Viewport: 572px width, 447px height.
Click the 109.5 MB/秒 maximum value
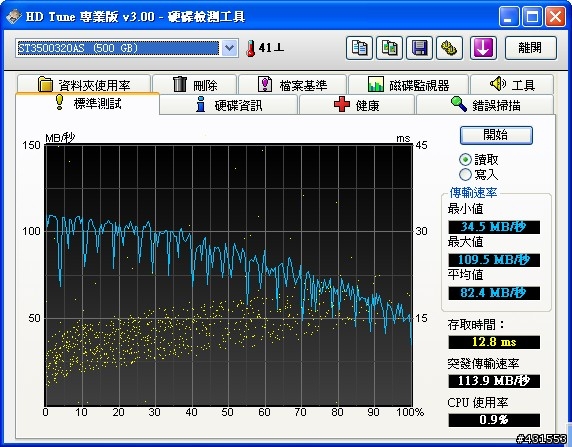pos(494,260)
